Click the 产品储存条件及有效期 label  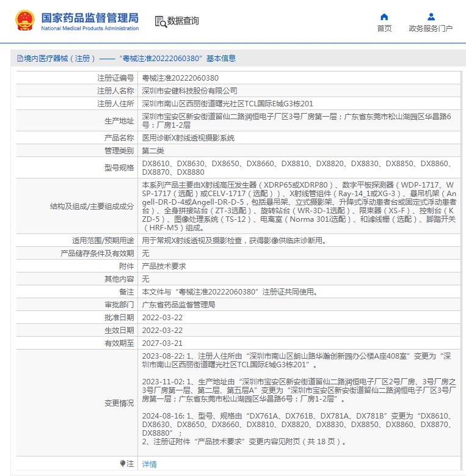click(97, 253)
